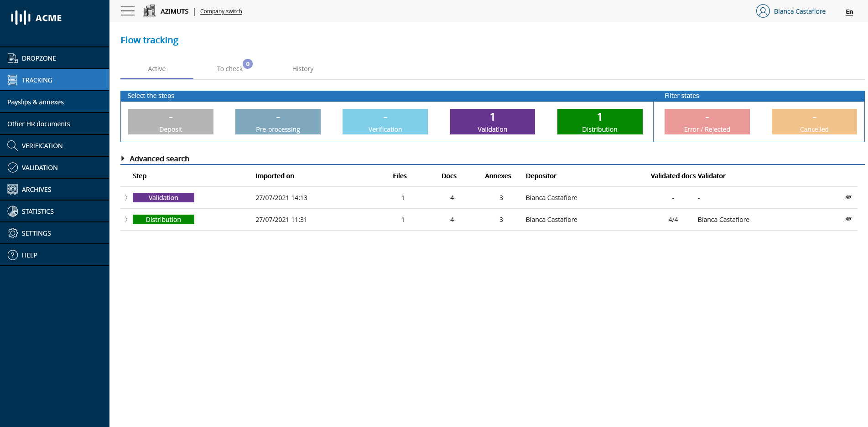Show the Validation row document details
The image size is (868, 427).
click(848, 197)
